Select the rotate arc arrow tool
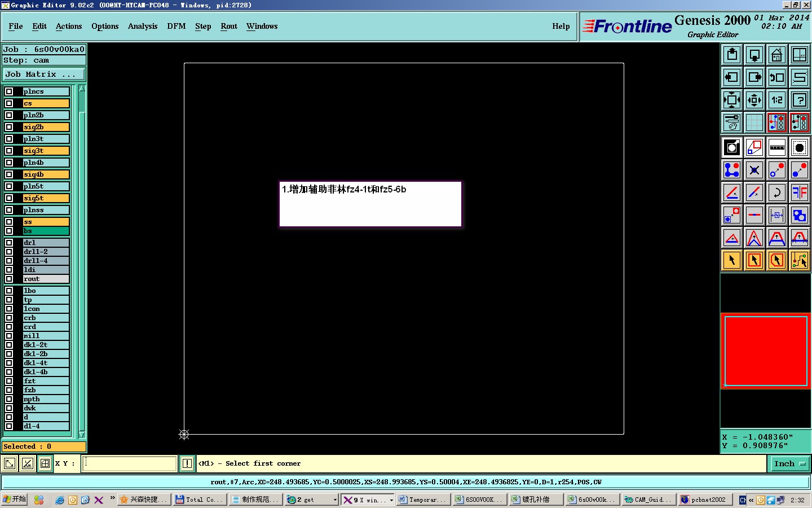 [x=777, y=192]
